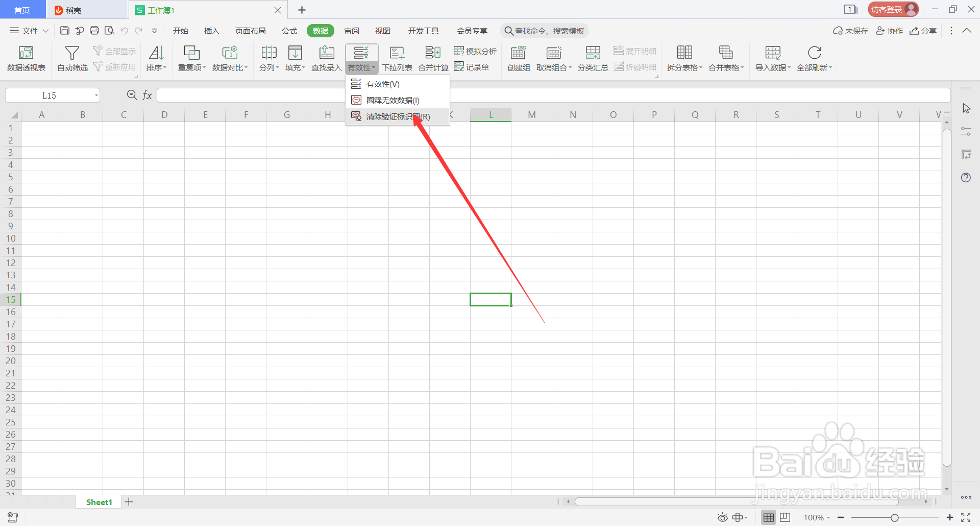Open Subtotal (分类汇总) tool
This screenshot has width=980, height=526.
tap(593, 58)
